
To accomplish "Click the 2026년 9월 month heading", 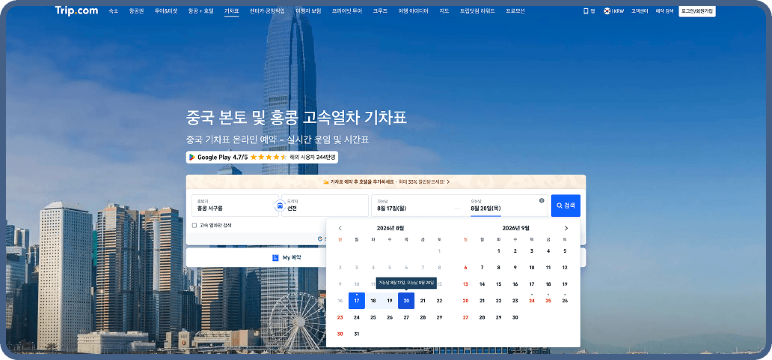I will tap(515, 228).
